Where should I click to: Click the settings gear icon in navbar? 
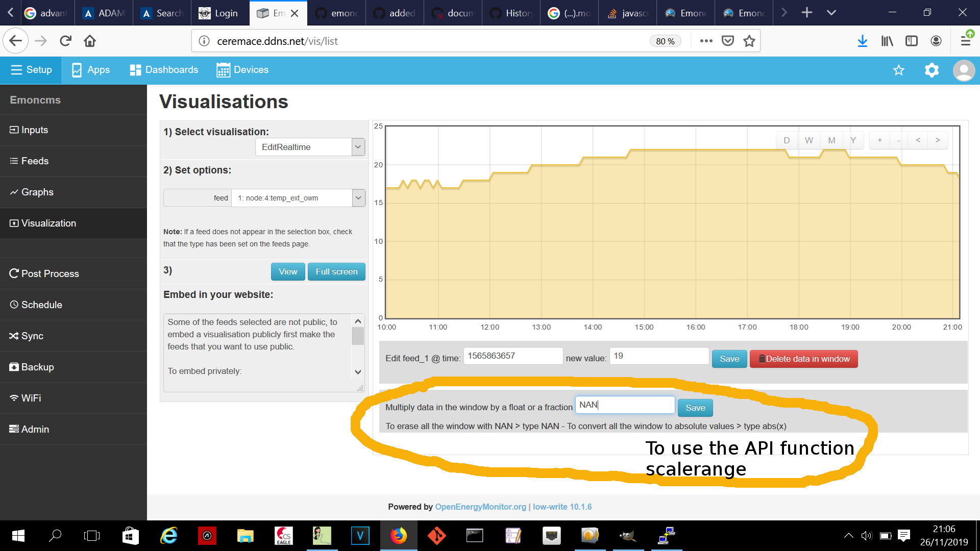coord(932,70)
